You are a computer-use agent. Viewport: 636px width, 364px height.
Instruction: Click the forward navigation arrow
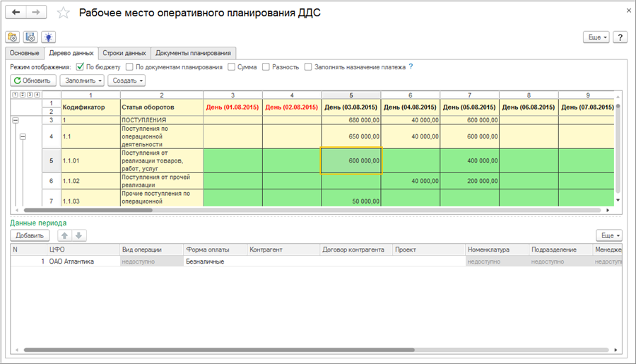[35, 13]
